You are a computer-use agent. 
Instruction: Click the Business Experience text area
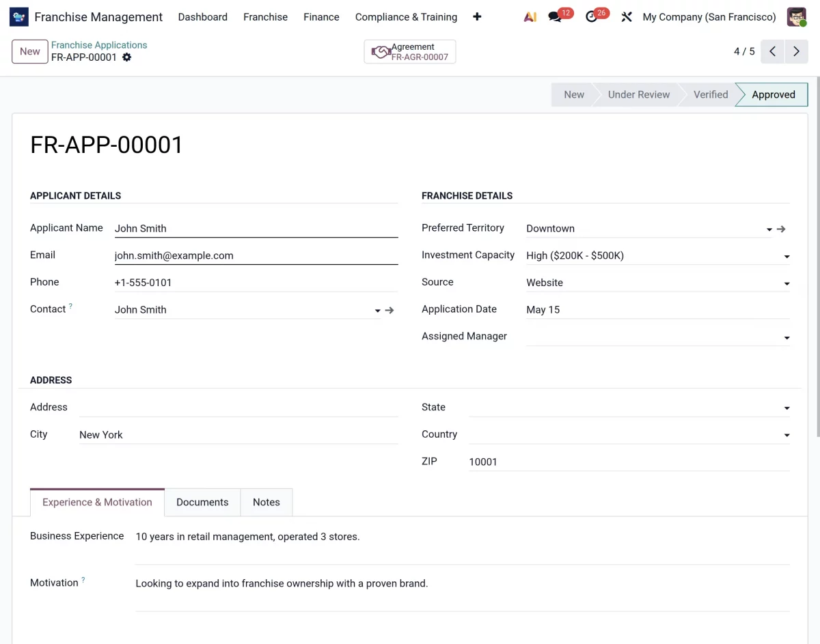click(x=463, y=546)
